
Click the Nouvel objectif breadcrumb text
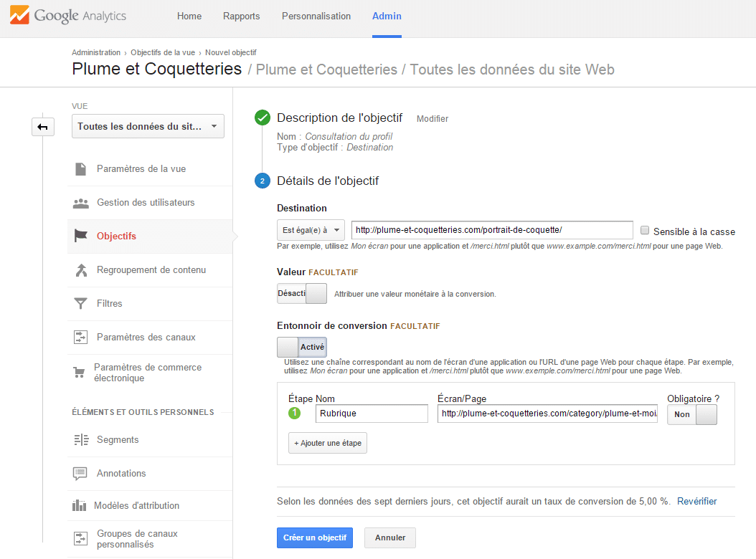231,52
